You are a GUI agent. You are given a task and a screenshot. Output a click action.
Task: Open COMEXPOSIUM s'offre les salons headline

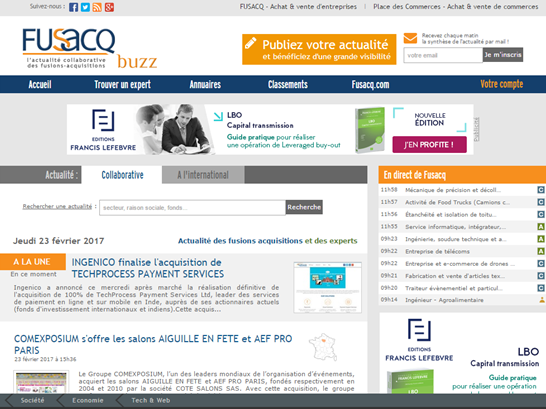(x=153, y=344)
